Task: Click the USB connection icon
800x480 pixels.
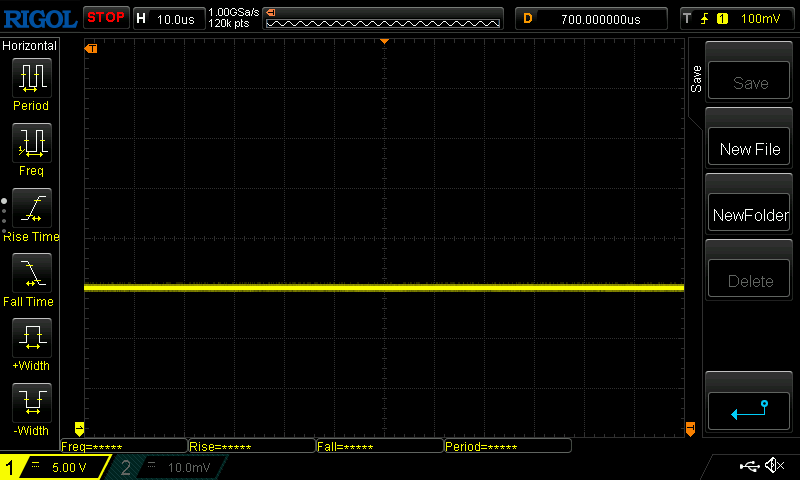Action: point(749,466)
